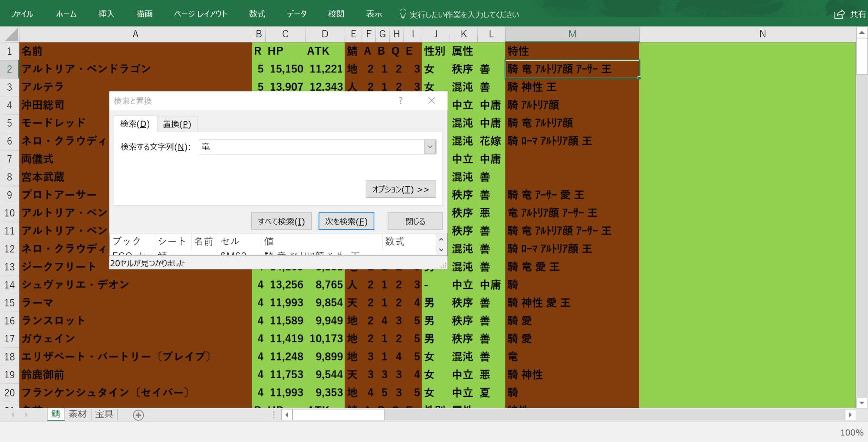
Task: Add a new sheet with plus icon
Action: click(138, 415)
